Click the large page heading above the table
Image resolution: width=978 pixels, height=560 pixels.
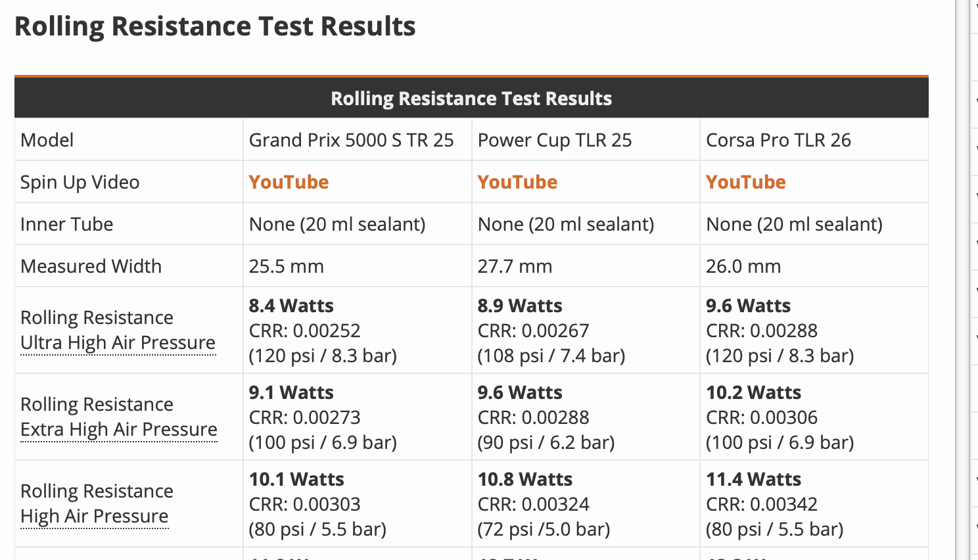pos(215,27)
